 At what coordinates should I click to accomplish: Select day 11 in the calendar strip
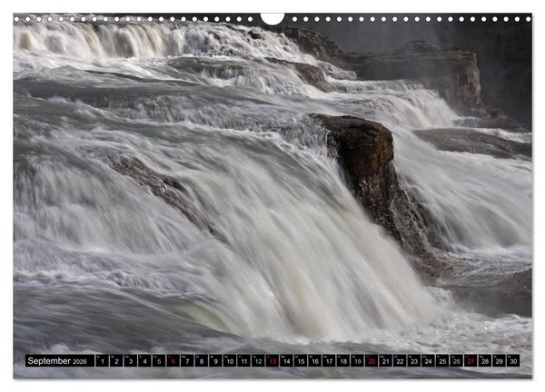click(x=244, y=361)
